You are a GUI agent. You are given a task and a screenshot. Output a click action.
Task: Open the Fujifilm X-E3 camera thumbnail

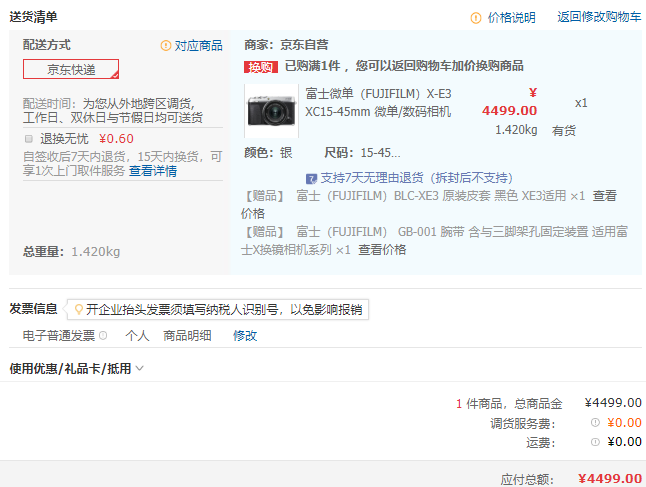point(272,111)
